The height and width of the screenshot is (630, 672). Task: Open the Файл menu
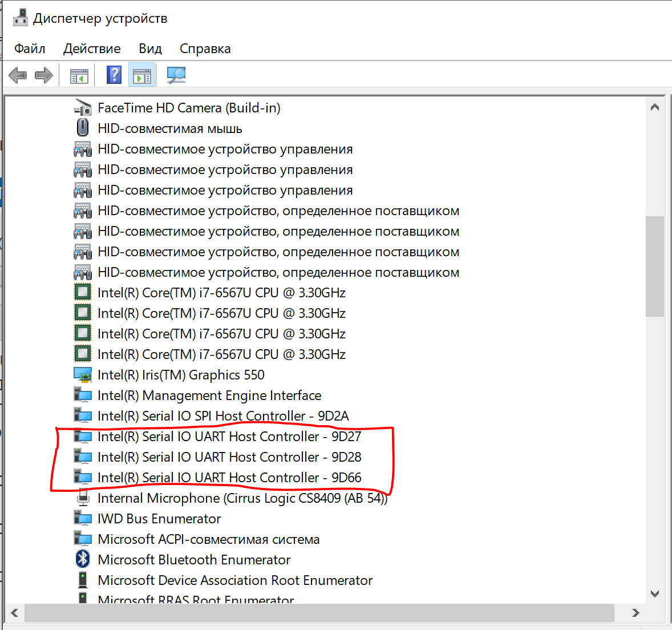point(30,49)
